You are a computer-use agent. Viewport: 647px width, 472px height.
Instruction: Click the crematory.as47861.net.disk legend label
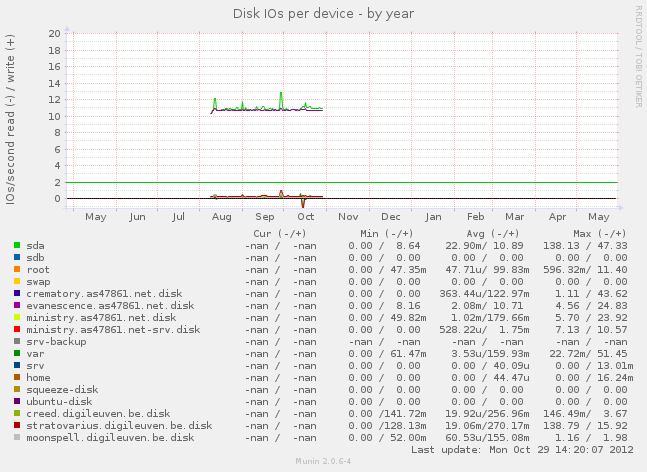(104, 294)
